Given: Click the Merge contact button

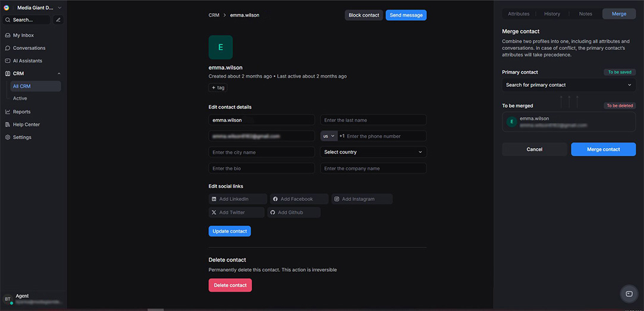Looking at the screenshot, I should pos(603,149).
